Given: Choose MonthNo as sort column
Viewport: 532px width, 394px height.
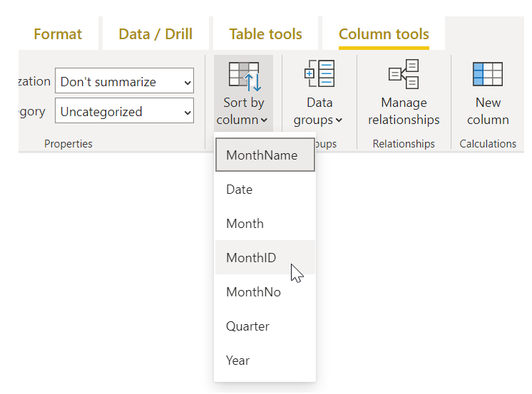Looking at the screenshot, I should tap(253, 292).
